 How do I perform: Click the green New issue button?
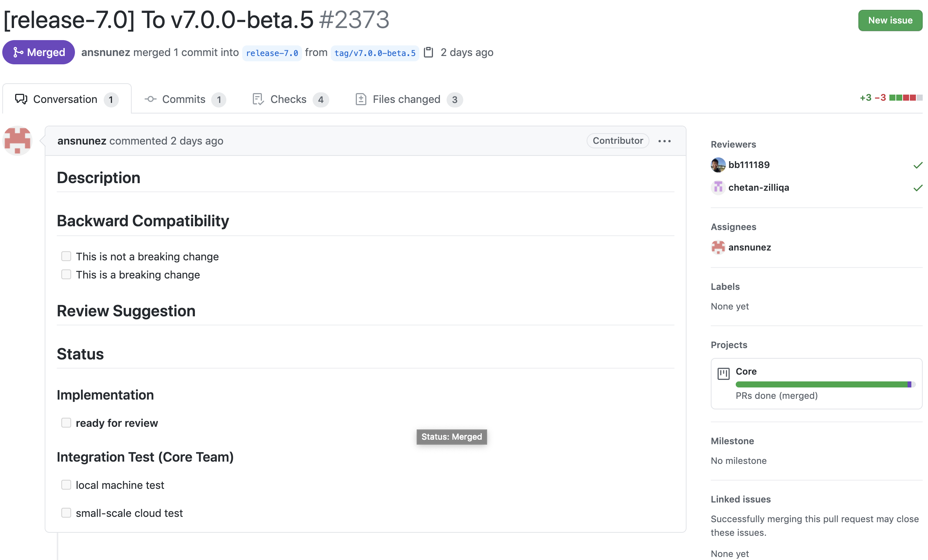pyautogui.click(x=890, y=20)
